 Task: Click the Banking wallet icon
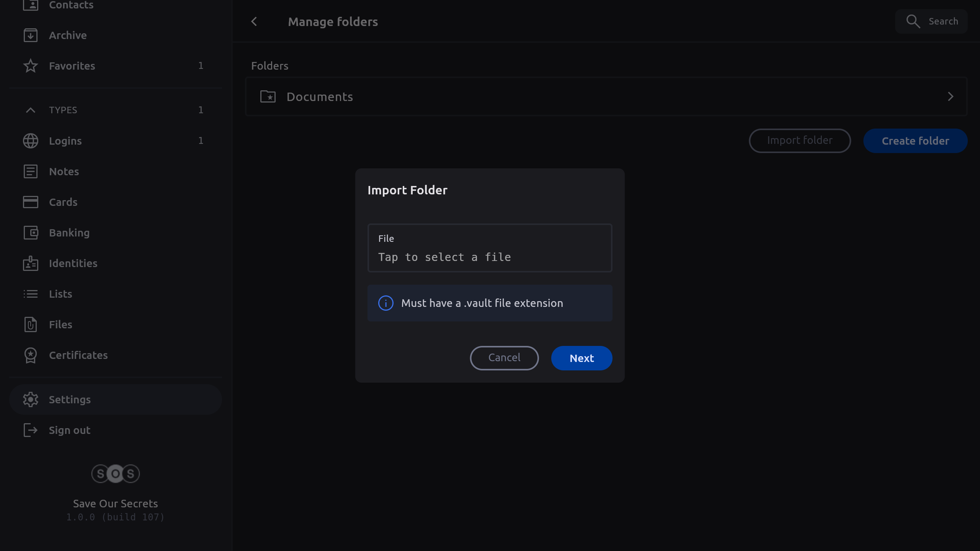(30, 233)
